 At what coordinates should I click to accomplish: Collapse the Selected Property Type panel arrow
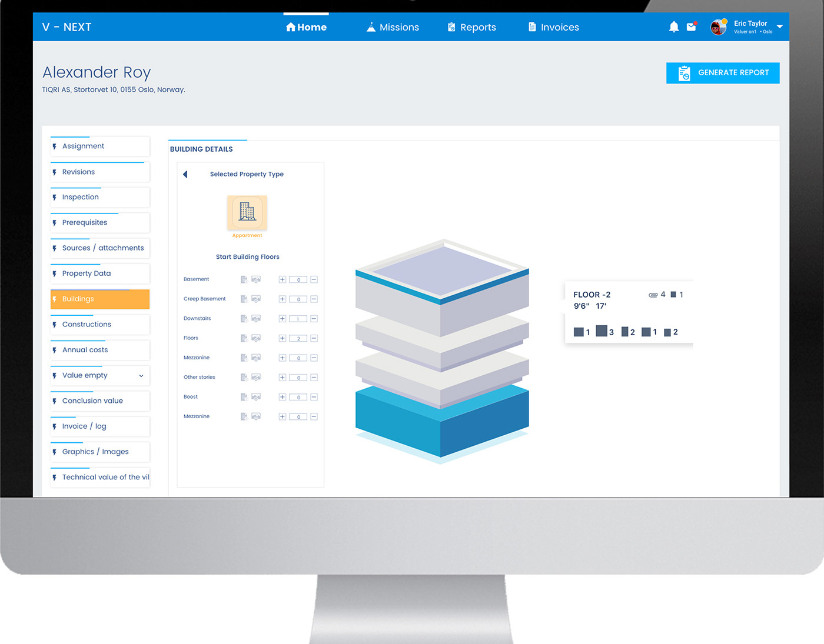click(x=185, y=175)
